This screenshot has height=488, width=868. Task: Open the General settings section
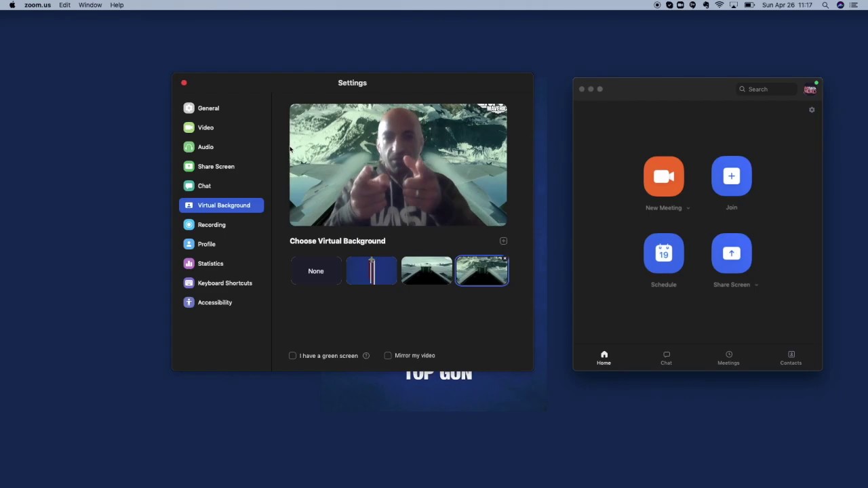pyautogui.click(x=221, y=108)
